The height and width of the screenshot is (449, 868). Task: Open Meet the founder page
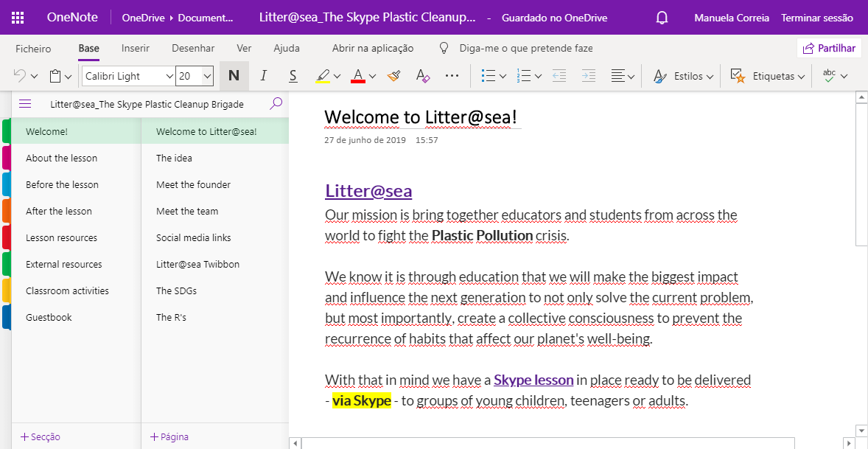pyautogui.click(x=215, y=184)
